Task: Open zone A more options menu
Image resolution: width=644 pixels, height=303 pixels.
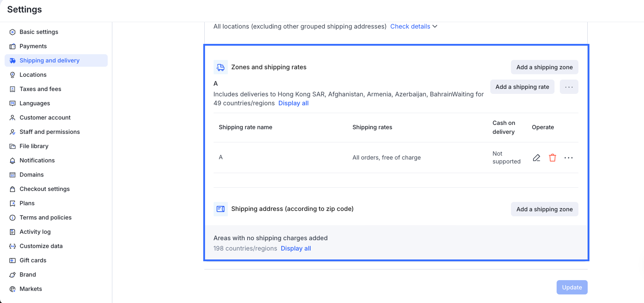Action: [569, 87]
